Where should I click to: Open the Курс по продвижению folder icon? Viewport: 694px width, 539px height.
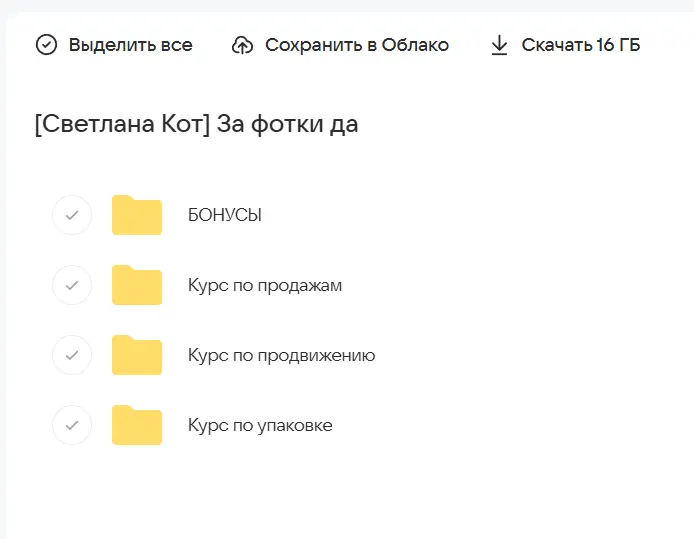136,355
